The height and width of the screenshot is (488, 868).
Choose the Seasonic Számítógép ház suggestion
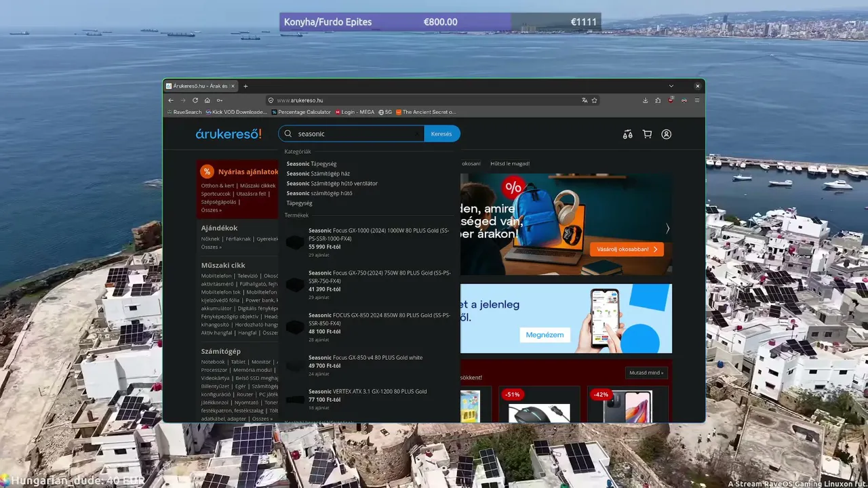pos(318,174)
